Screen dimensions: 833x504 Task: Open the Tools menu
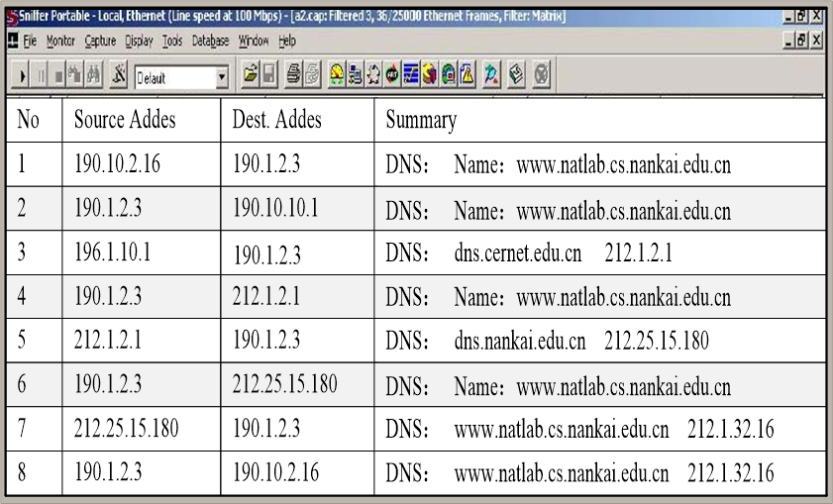pyautogui.click(x=172, y=41)
